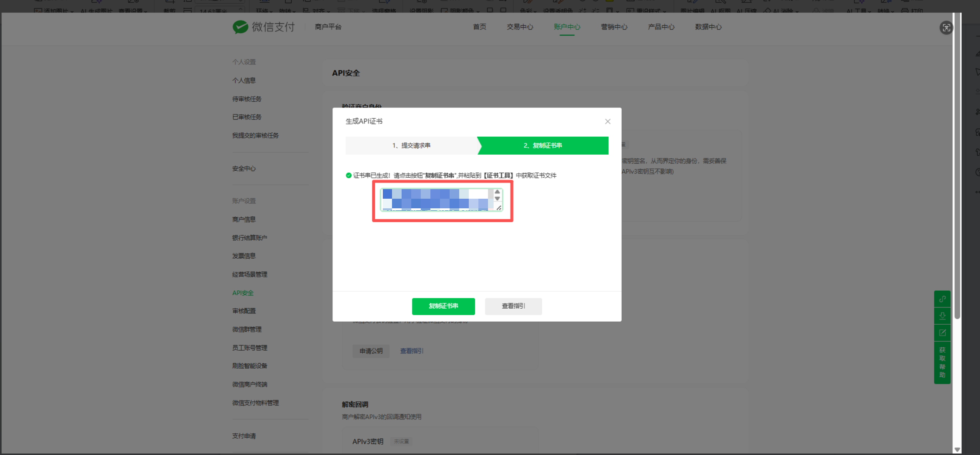Click the WeChat Pay logo
The image size is (980, 455).
(264, 27)
